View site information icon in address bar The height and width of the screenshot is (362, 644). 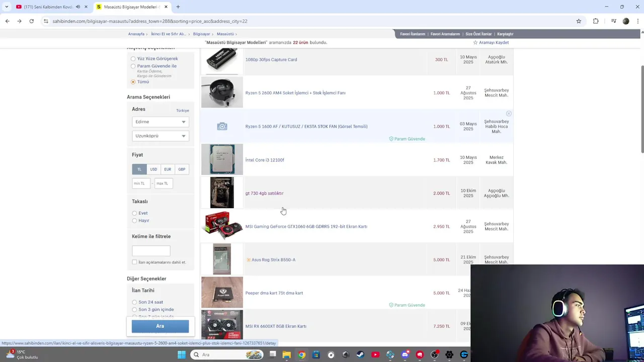pos(46,21)
